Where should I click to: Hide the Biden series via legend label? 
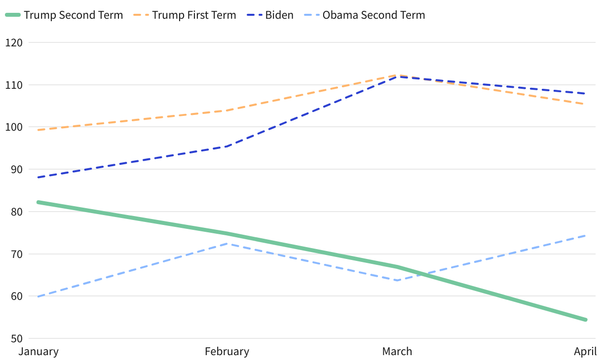click(x=279, y=15)
